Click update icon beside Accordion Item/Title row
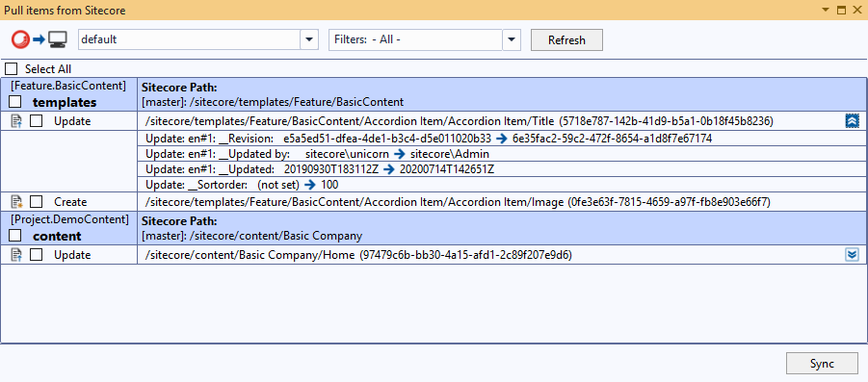 pyautogui.click(x=16, y=121)
